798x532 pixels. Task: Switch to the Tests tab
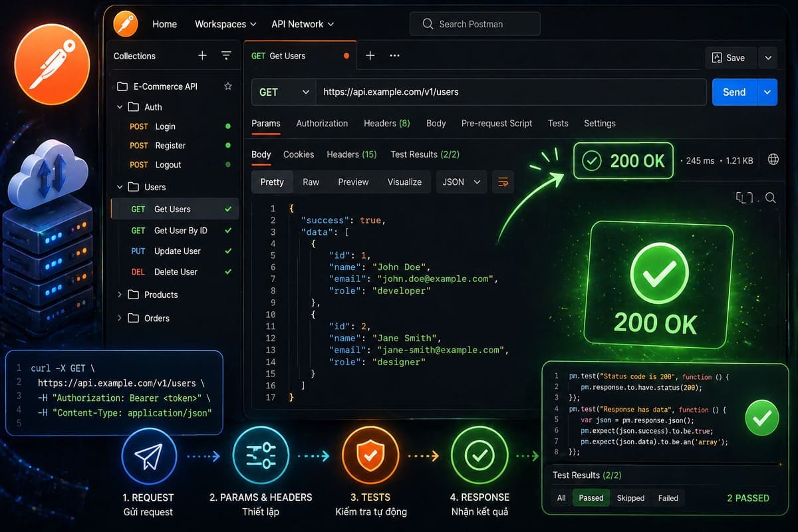coord(558,123)
